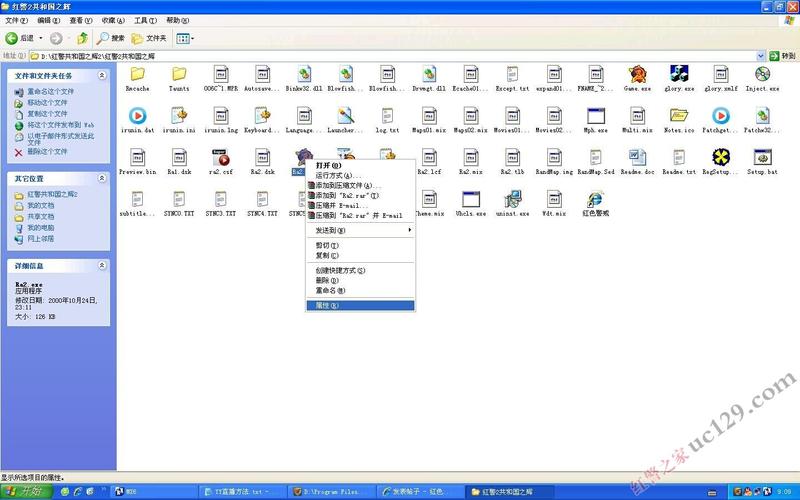Viewport: 800px width, 500px height.
Task: Open the 工具 menu in menu bar
Action: tap(145, 20)
